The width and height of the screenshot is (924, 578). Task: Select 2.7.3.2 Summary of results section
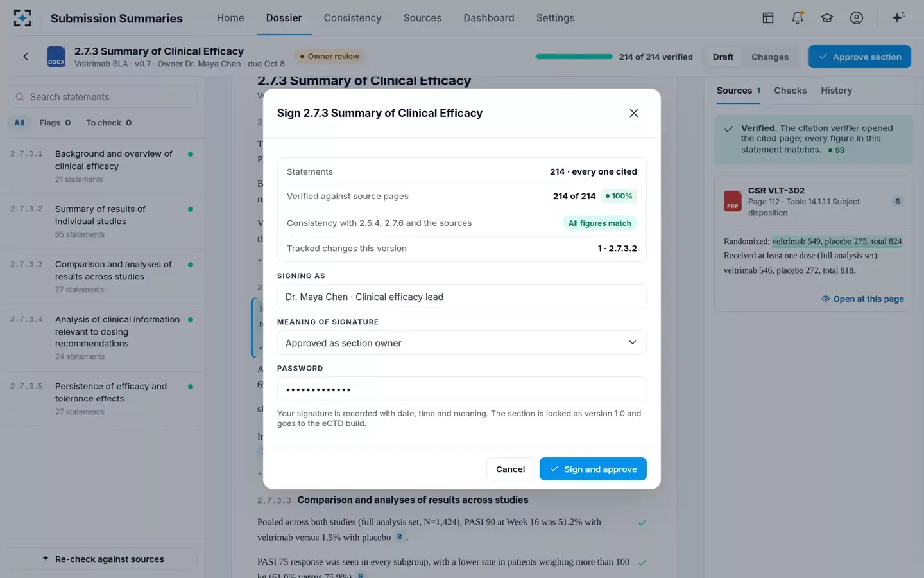point(103,222)
